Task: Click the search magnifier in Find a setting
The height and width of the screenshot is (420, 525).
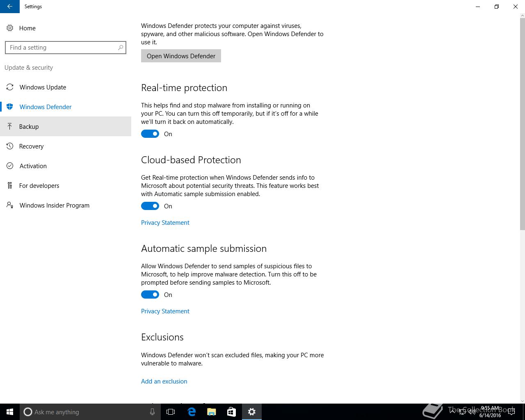Action: tap(120, 48)
